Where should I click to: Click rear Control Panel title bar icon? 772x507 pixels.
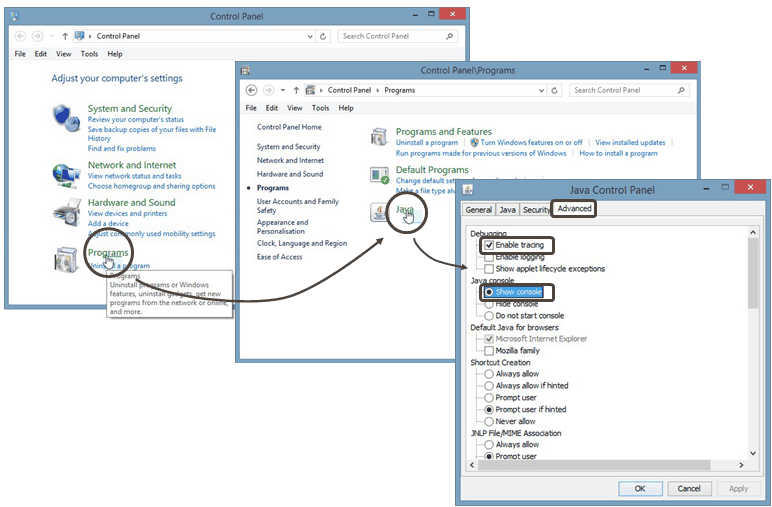(x=14, y=16)
